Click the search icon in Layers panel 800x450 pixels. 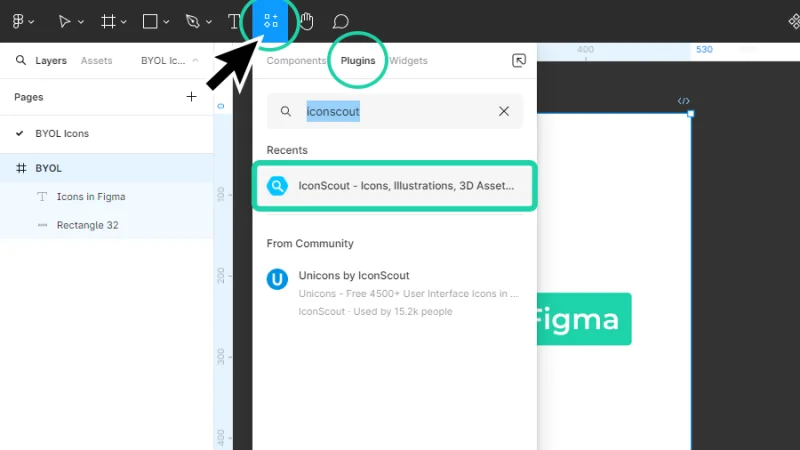click(20, 60)
